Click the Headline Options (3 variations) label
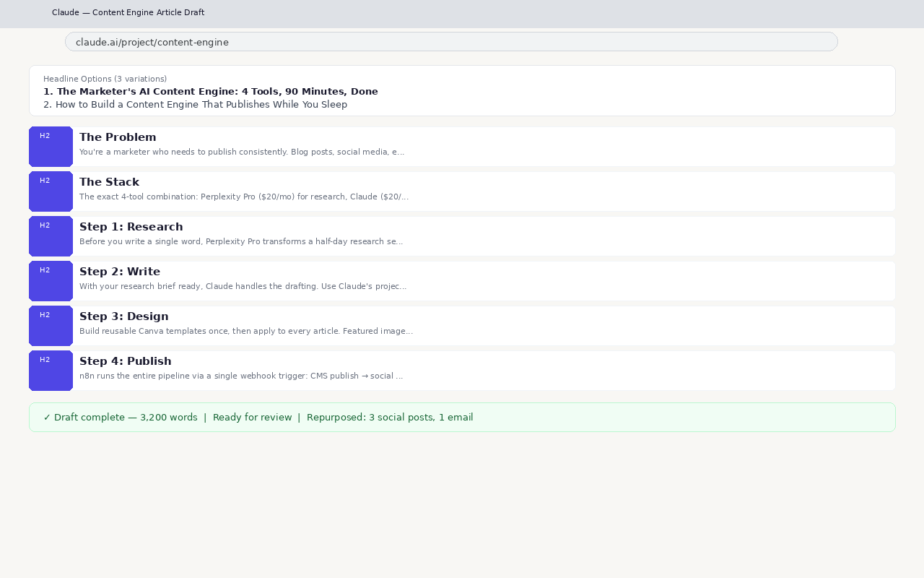Image resolution: width=924 pixels, height=578 pixels. point(105,79)
